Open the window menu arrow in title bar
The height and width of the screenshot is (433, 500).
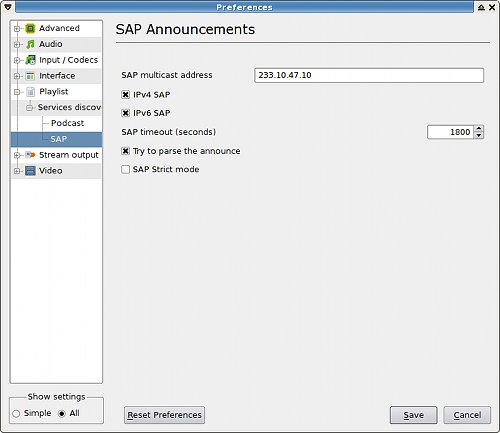(x=8, y=7)
